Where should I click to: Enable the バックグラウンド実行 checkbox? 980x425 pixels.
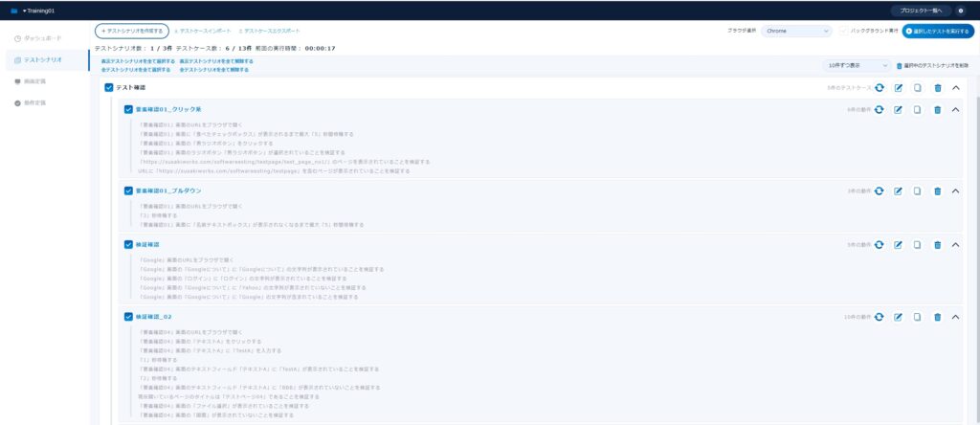point(844,31)
